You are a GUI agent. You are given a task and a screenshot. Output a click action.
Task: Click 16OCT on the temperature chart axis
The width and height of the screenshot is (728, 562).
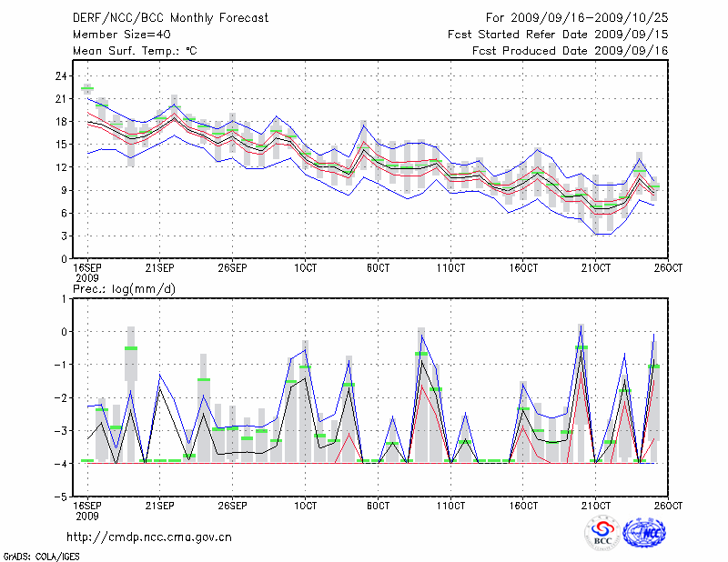tap(522, 268)
